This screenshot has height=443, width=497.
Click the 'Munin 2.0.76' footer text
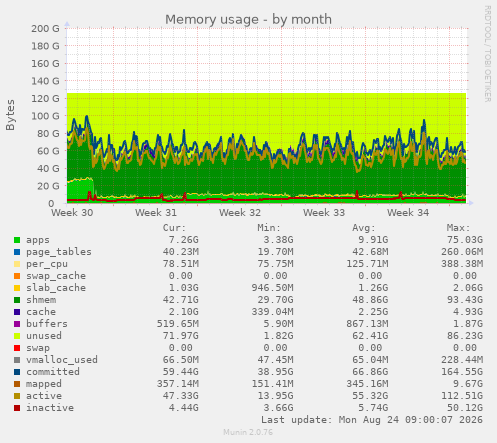pos(248,432)
